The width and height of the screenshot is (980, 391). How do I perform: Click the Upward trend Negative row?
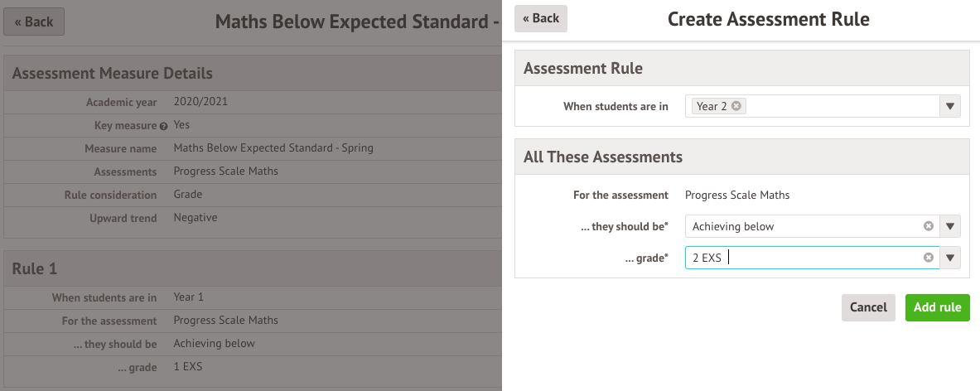(196, 218)
